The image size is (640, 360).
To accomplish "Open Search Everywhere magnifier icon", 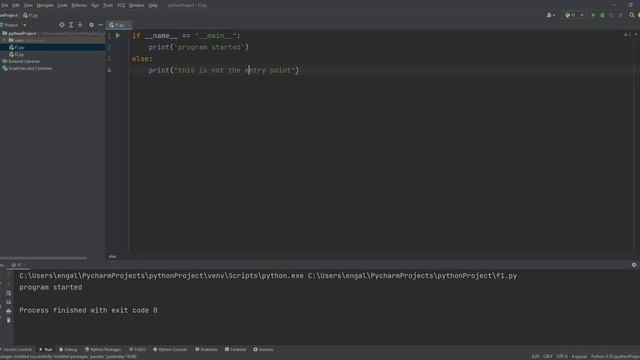I will tap(631, 15).
